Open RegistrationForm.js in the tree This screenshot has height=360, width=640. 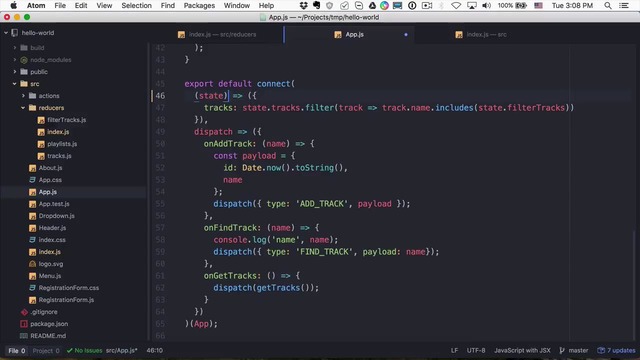click(66, 300)
